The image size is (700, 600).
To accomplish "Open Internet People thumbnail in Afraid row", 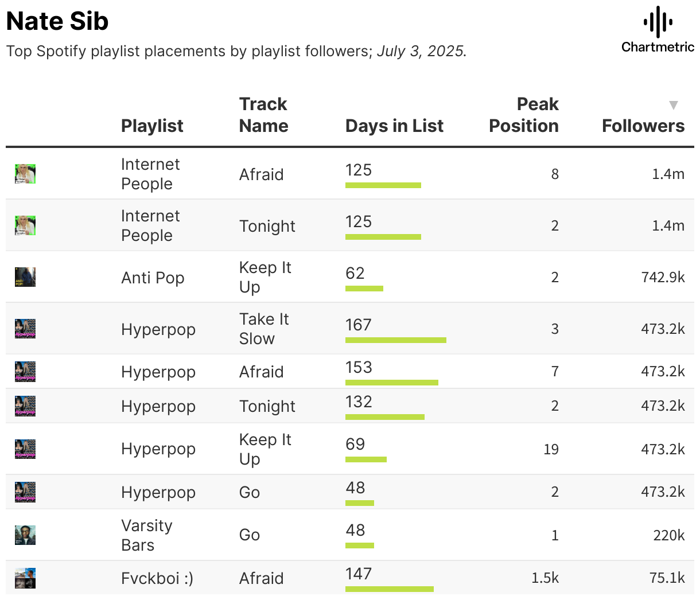I will click(x=25, y=174).
